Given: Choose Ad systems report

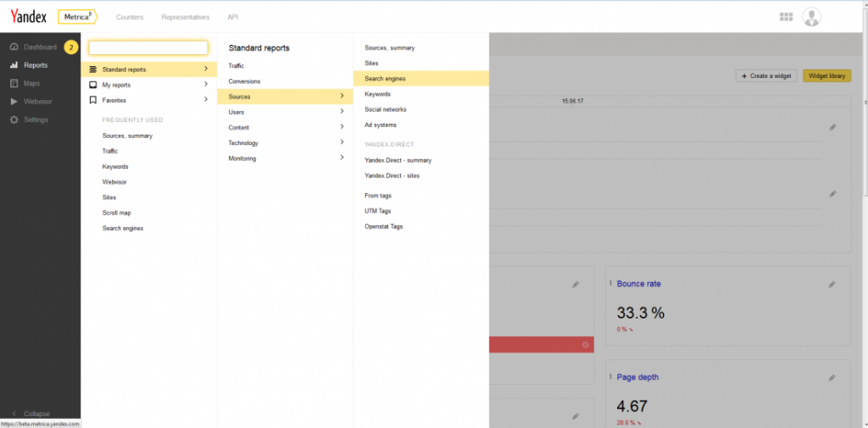Looking at the screenshot, I should 381,125.
